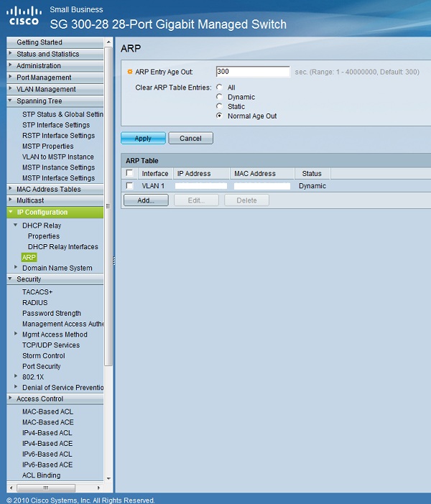Open IPv4-Based ACL page
431x504 pixels.
click(x=47, y=433)
